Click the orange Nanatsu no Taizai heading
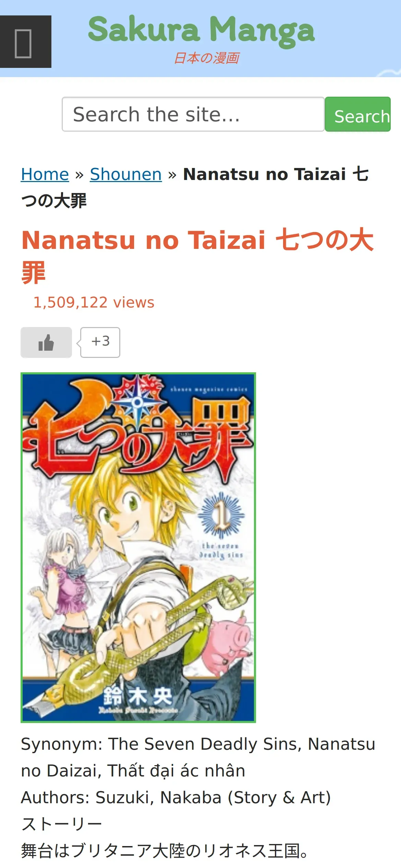This screenshot has height=868, width=401. (198, 256)
